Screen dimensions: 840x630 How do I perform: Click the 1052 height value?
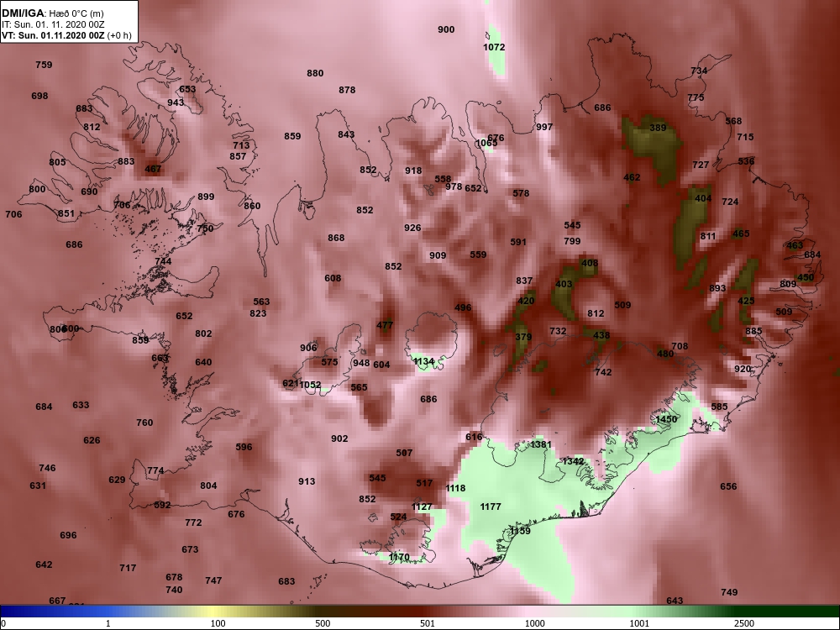point(310,385)
